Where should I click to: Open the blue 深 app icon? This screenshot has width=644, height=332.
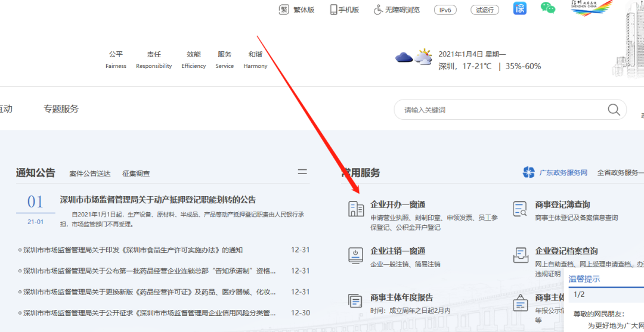pyautogui.click(x=520, y=8)
